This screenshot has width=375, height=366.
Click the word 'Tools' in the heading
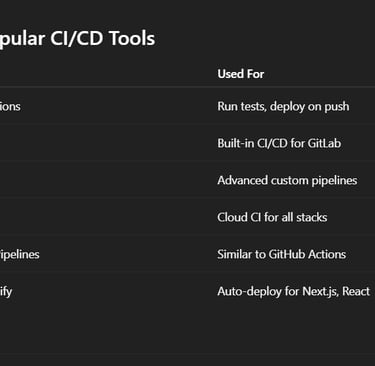click(x=132, y=39)
